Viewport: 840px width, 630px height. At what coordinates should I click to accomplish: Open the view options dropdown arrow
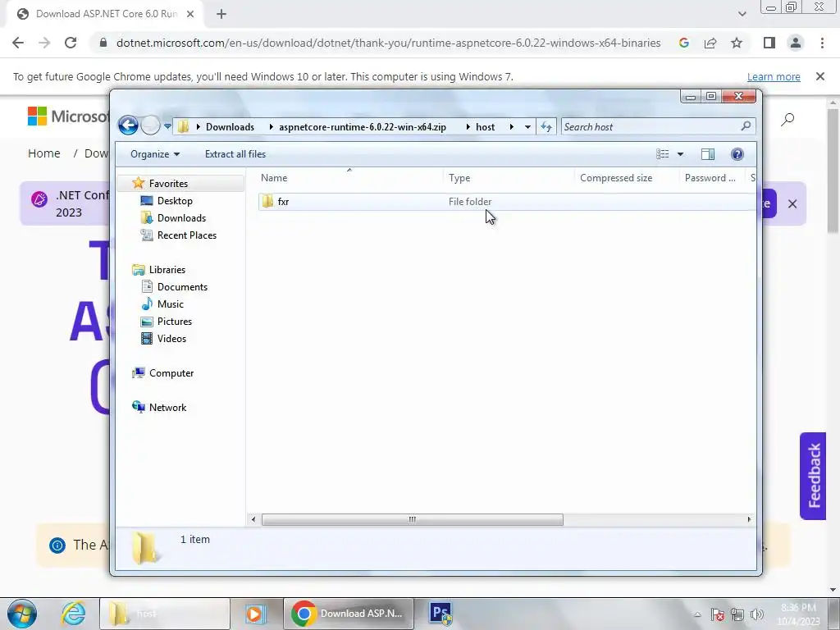click(x=680, y=154)
